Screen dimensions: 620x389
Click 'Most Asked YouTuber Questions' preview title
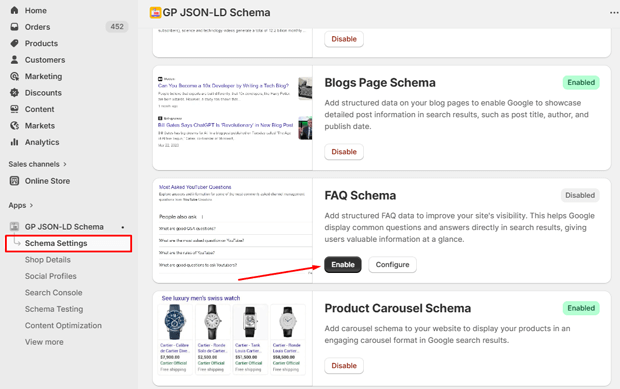[x=195, y=187]
